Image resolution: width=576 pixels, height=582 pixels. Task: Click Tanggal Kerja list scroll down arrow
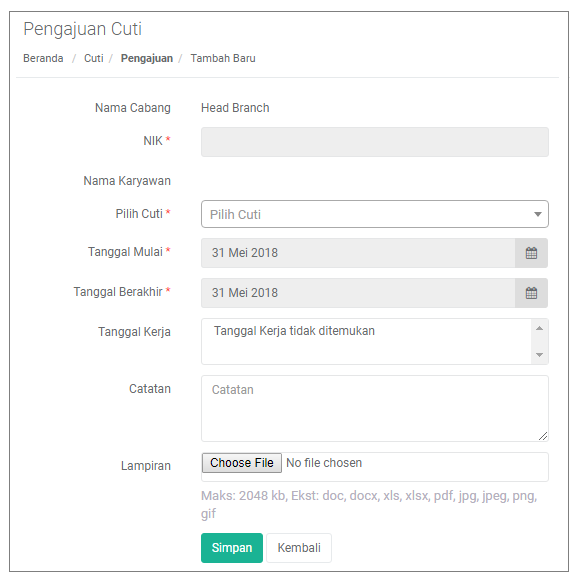click(x=540, y=355)
